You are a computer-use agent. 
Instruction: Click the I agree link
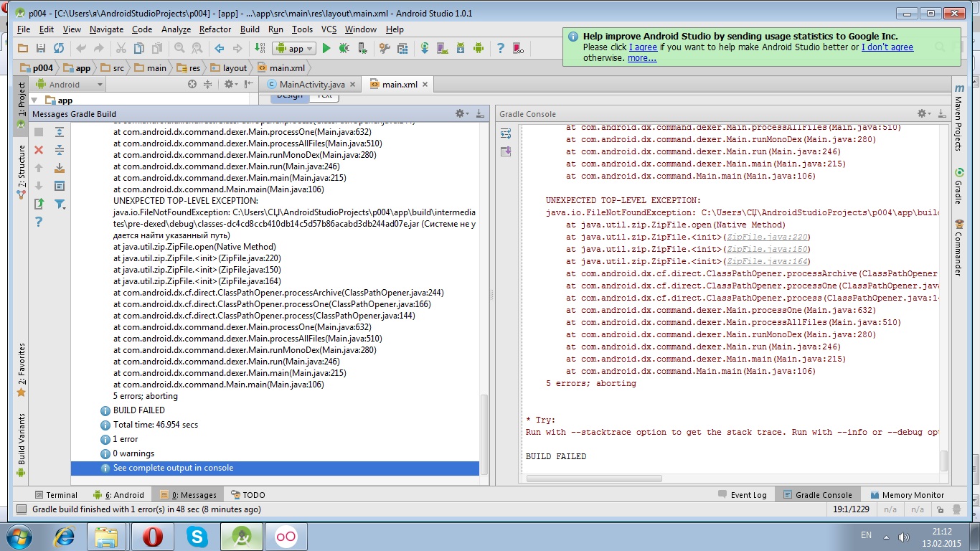(x=643, y=47)
